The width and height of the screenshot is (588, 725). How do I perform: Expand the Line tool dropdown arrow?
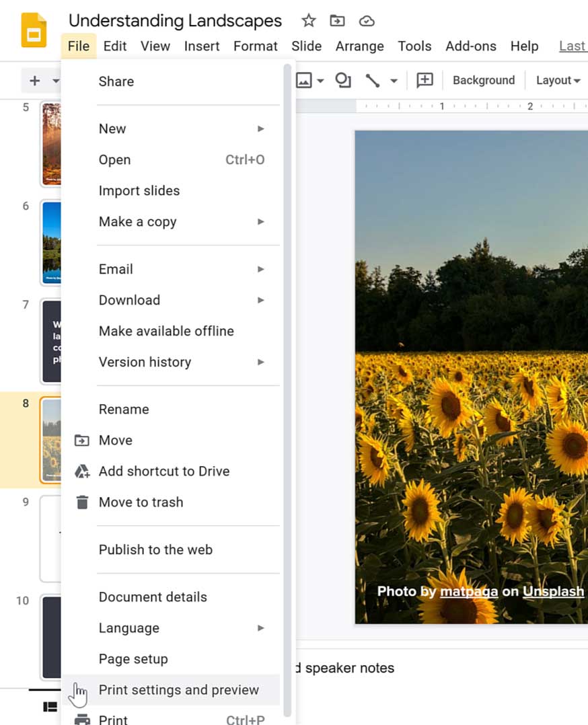coord(392,80)
